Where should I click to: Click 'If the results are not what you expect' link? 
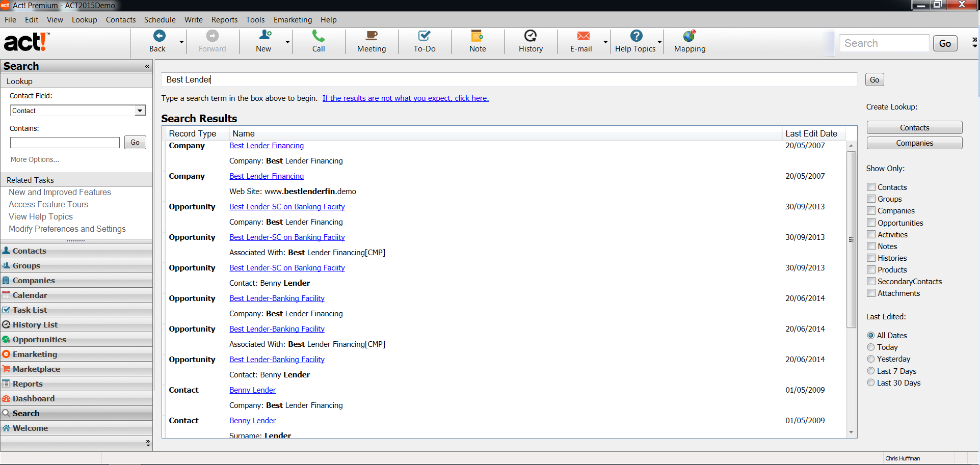tap(406, 98)
